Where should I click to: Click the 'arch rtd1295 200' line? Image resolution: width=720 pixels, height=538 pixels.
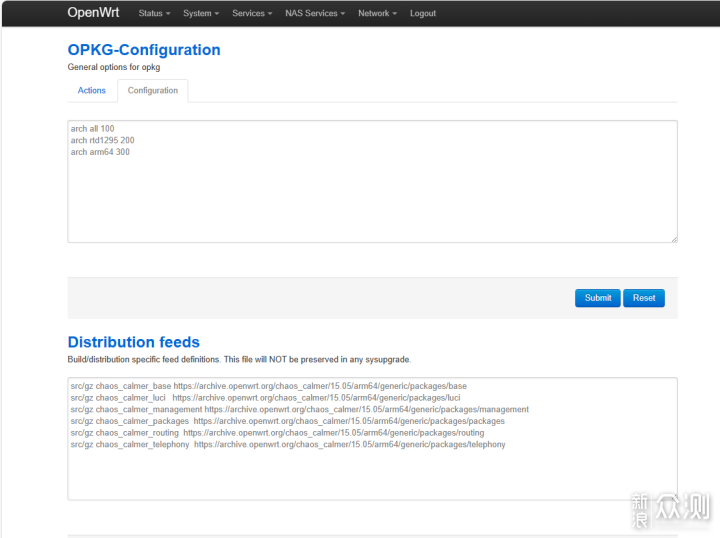tap(102, 140)
